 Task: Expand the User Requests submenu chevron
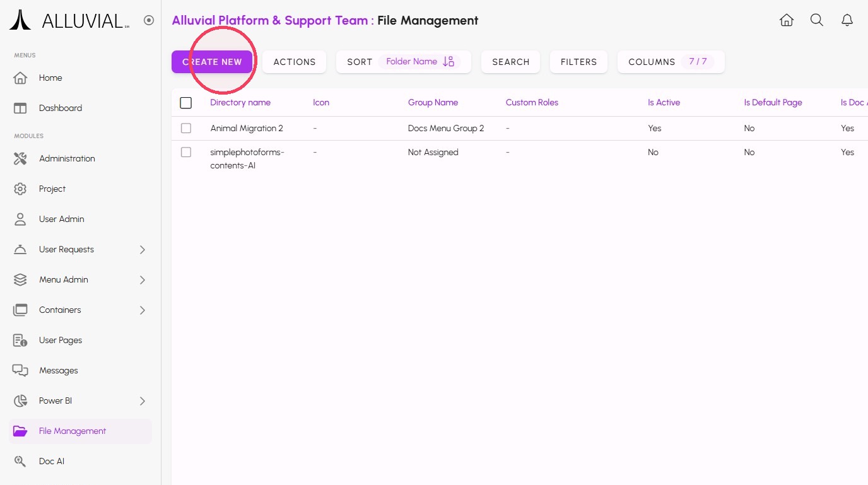[x=143, y=250]
